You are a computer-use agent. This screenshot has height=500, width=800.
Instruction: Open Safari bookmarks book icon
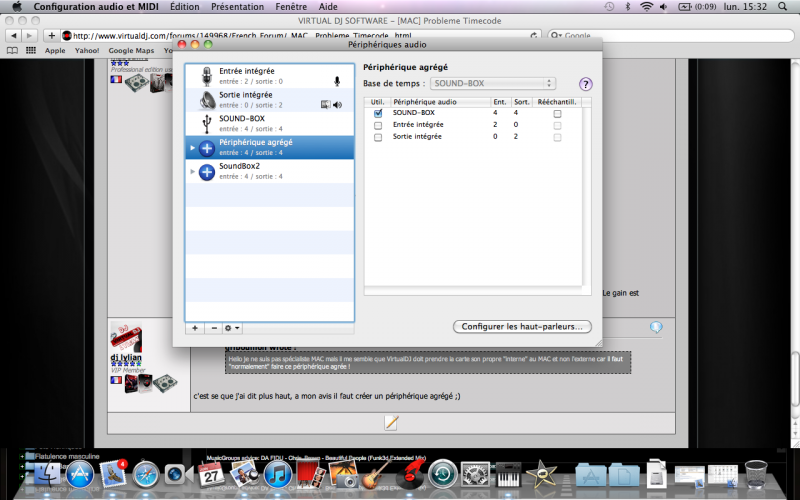click(12, 50)
